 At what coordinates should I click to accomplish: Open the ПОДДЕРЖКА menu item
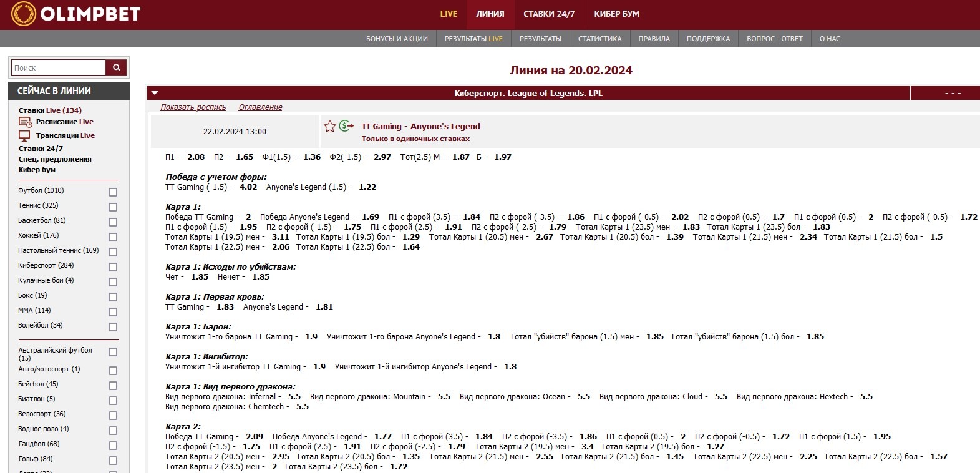708,39
